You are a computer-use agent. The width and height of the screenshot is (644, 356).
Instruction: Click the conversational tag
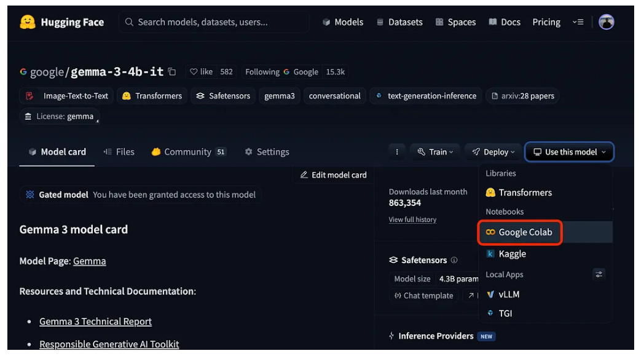[335, 96]
